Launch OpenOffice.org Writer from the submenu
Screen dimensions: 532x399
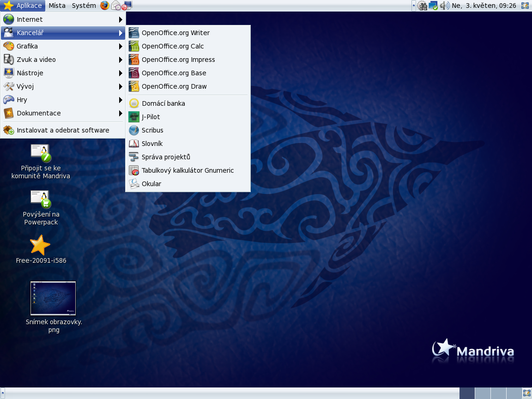click(188, 33)
